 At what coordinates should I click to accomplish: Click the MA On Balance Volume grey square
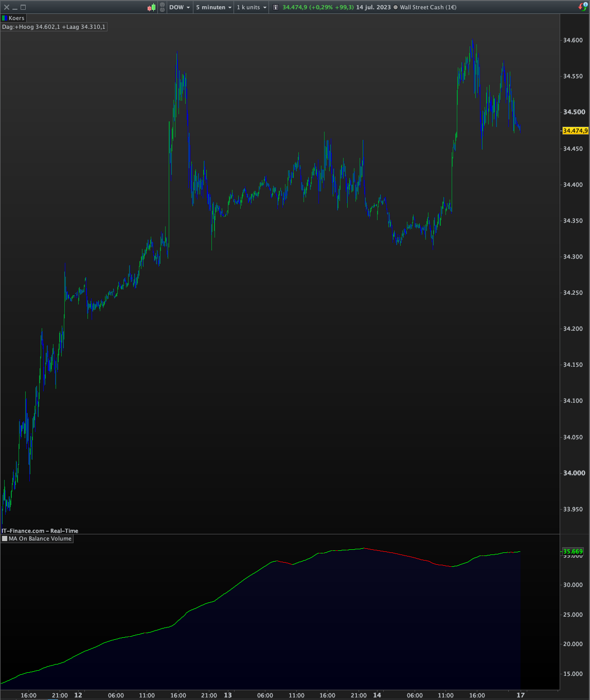(x=5, y=539)
